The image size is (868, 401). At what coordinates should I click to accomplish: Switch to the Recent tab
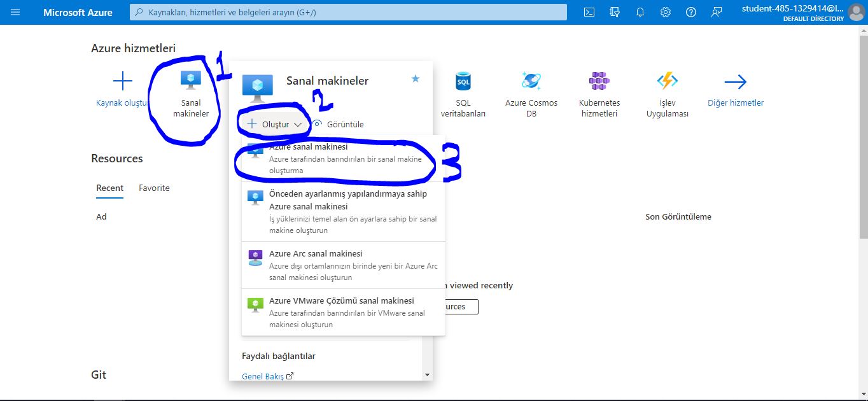[110, 188]
